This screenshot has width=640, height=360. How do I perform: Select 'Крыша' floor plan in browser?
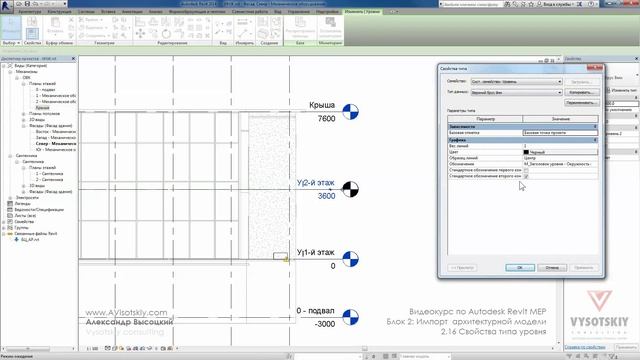(x=42, y=108)
